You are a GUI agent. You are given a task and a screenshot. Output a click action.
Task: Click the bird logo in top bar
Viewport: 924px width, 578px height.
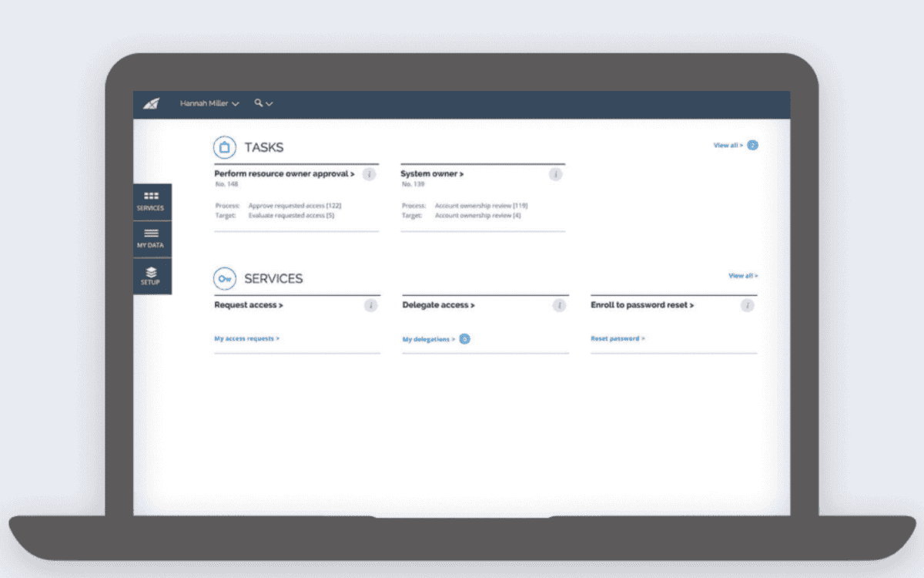tap(151, 104)
